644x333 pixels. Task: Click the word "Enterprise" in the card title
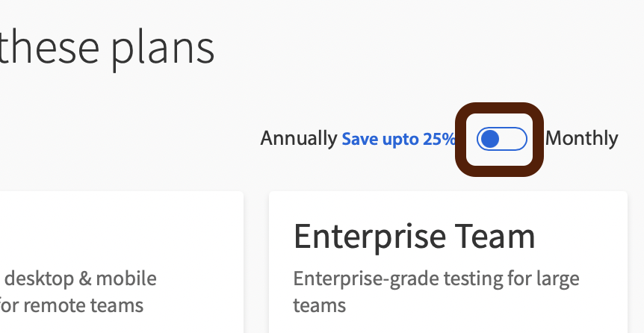click(x=368, y=236)
